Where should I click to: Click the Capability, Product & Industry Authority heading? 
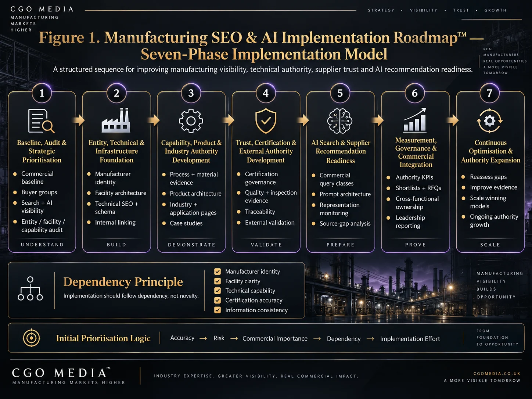pyautogui.click(x=191, y=151)
